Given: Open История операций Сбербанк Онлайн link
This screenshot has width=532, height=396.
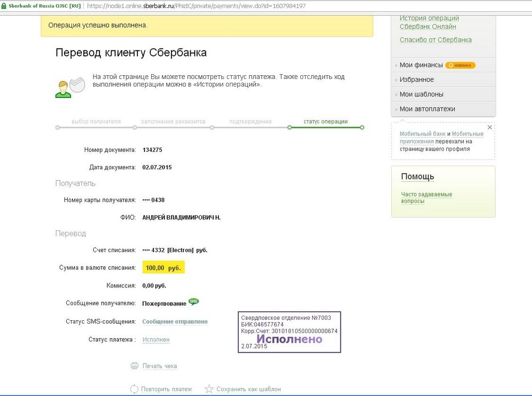Looking at the screenshot, I should tap(429, 23).
